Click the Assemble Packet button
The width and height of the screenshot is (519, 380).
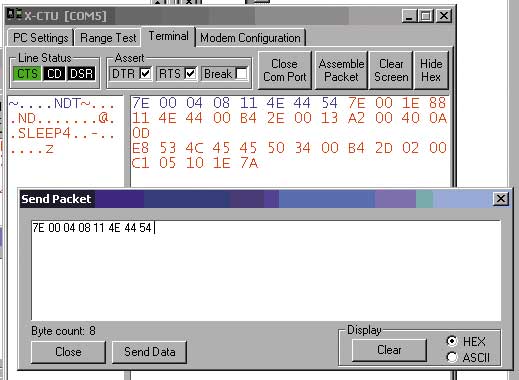[x=341, y=70]
